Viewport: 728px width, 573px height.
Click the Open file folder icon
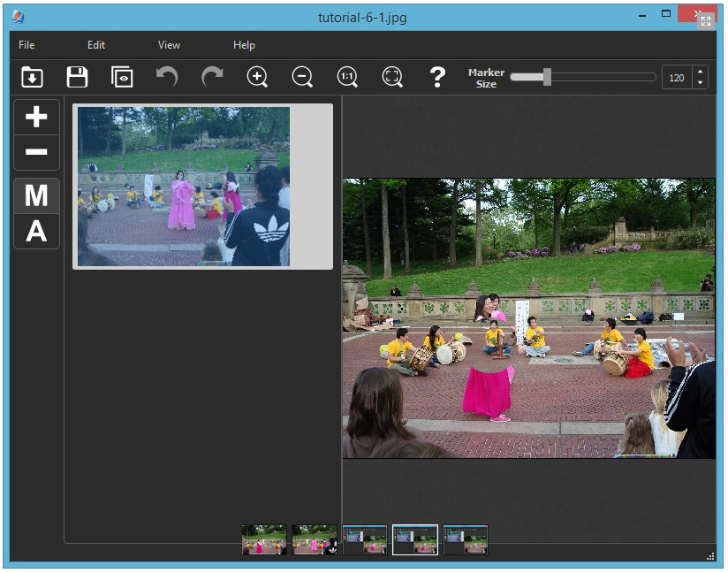(x=33, y=77)
